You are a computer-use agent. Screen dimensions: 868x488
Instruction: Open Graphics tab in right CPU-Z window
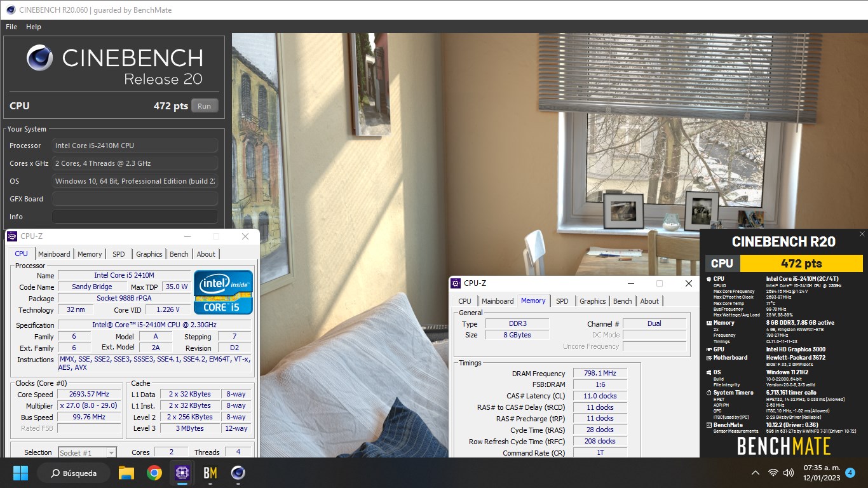point(593,301)
